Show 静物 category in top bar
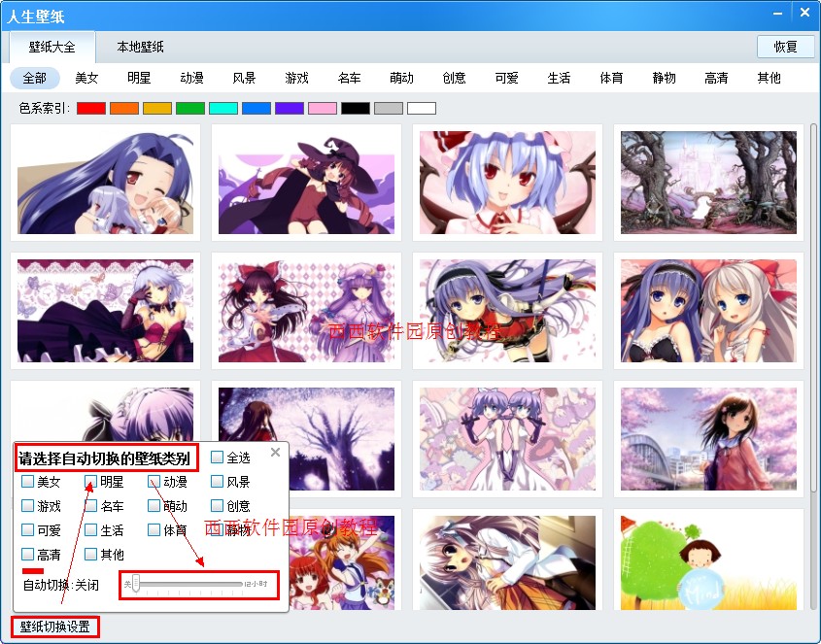Viewport: 821px width, 644px height. [x=664, y=78]
